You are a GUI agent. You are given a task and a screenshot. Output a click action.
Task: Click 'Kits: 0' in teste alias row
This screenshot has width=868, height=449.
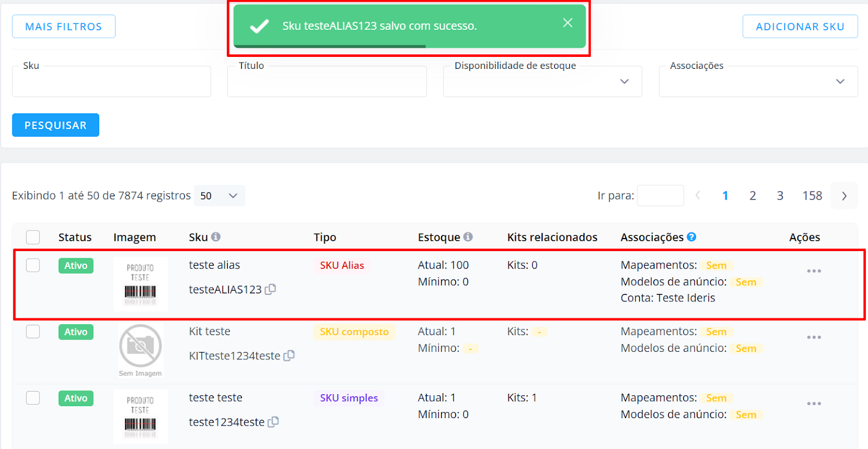522,265
